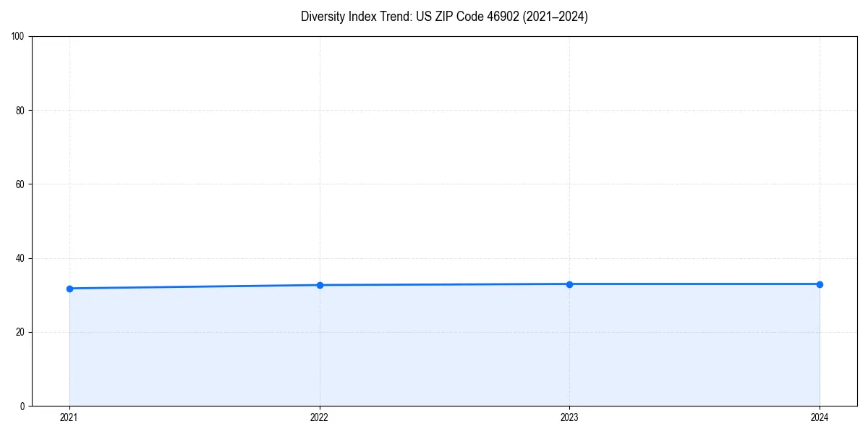Click the 40 y-axis tick label
The width and height of the screenshot is (868, 434).
(x=20, y=256)
